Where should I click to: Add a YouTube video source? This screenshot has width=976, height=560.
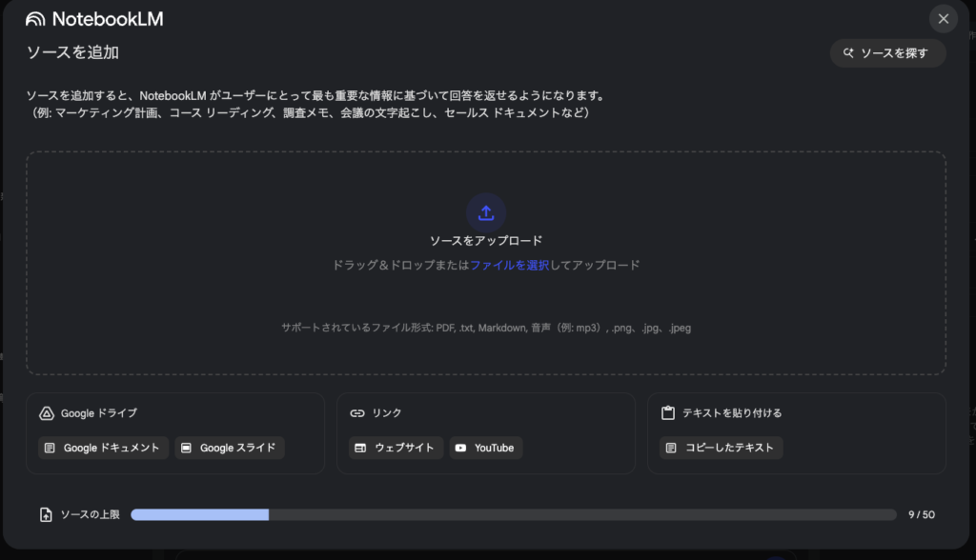pos(485,448)
